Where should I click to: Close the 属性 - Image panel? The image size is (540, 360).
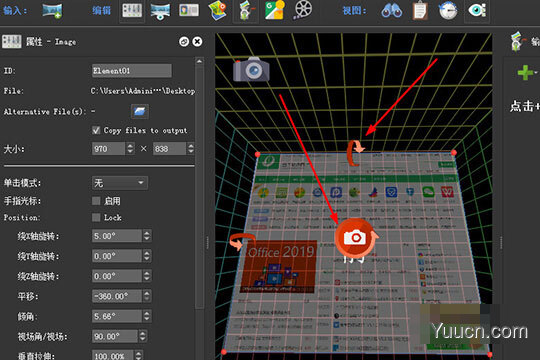tap(197, 42)
